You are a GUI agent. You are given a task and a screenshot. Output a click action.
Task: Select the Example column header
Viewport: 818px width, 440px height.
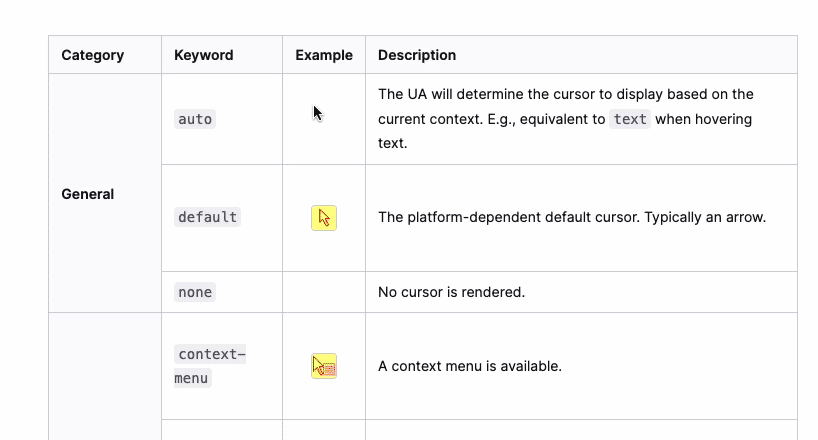point(324,55)
